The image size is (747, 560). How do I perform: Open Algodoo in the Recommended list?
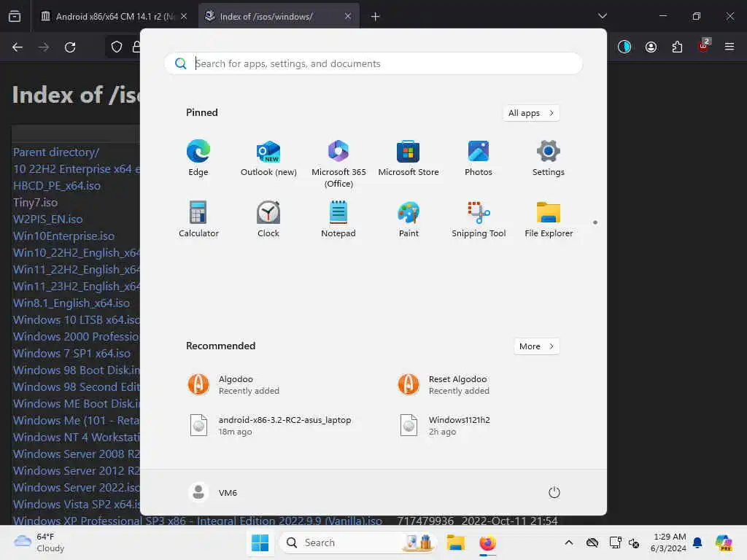click(x=233, y=385)
